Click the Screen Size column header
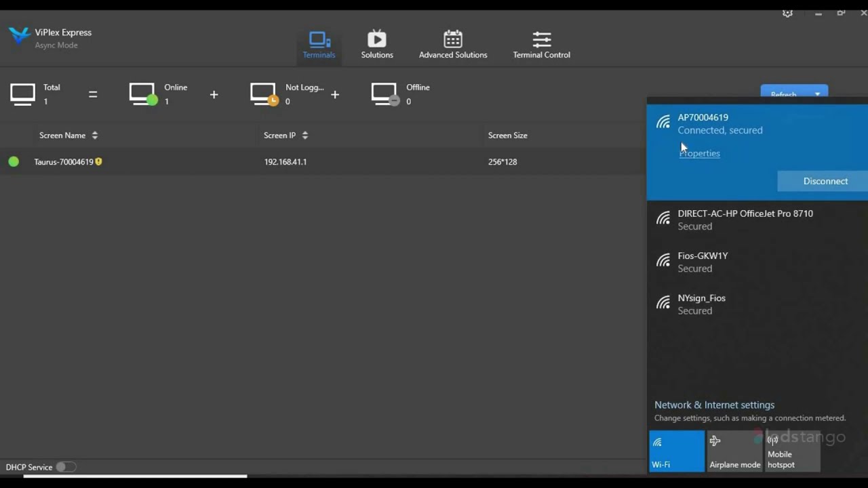Screen dimensions: 868x488 click(x=507, y=136)
